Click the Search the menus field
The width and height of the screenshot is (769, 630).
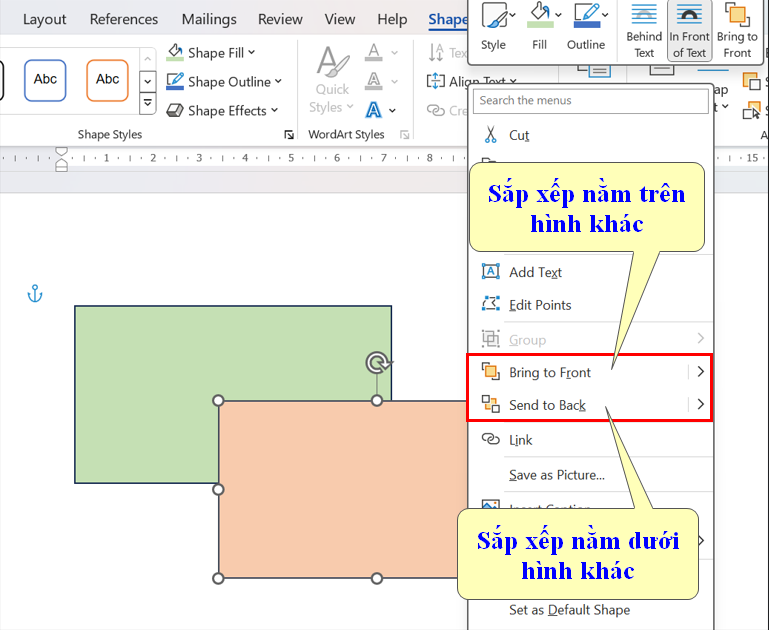pos(590,100)
